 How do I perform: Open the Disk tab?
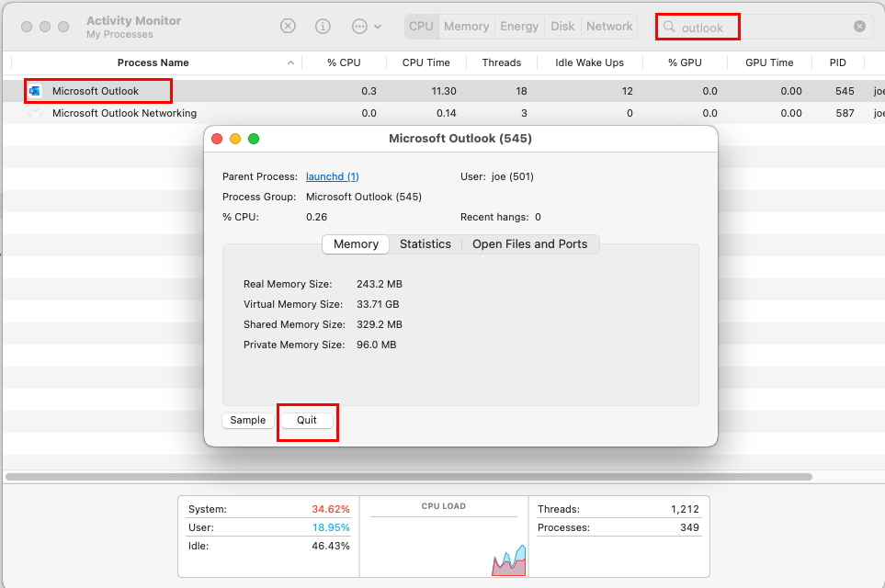[562, 27]
